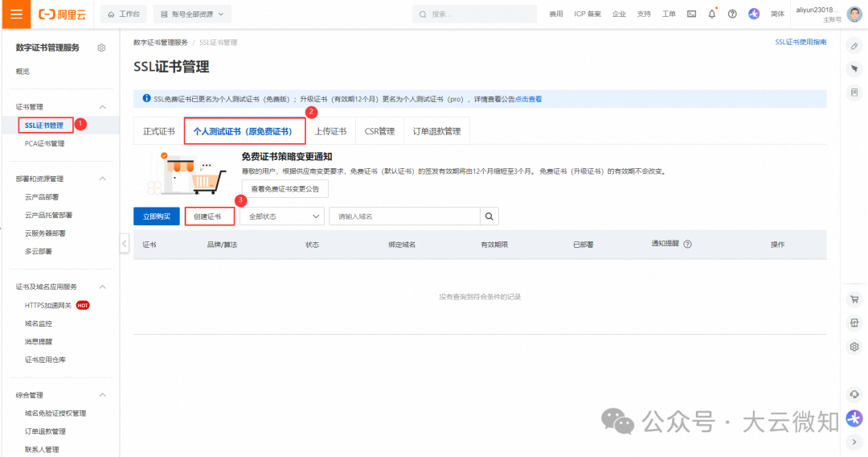Show help for 通知提醒 column
The image size is (868, 457).
point(687,245)
